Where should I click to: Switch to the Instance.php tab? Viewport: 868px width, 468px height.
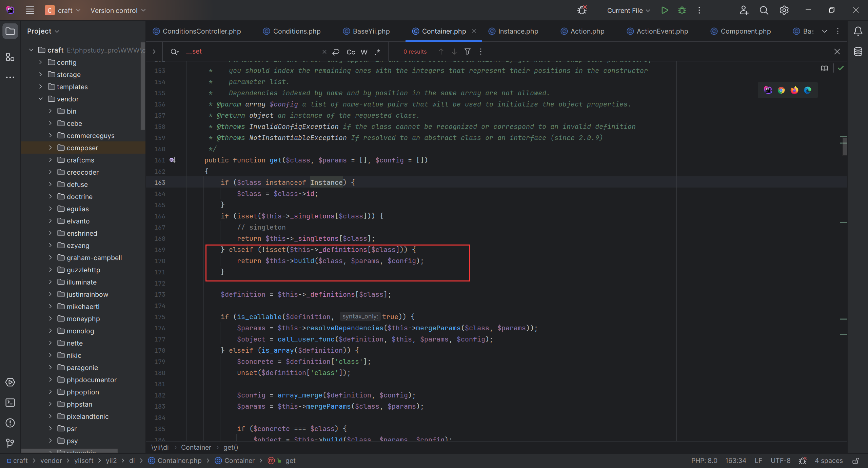click(x=518, y=31)
